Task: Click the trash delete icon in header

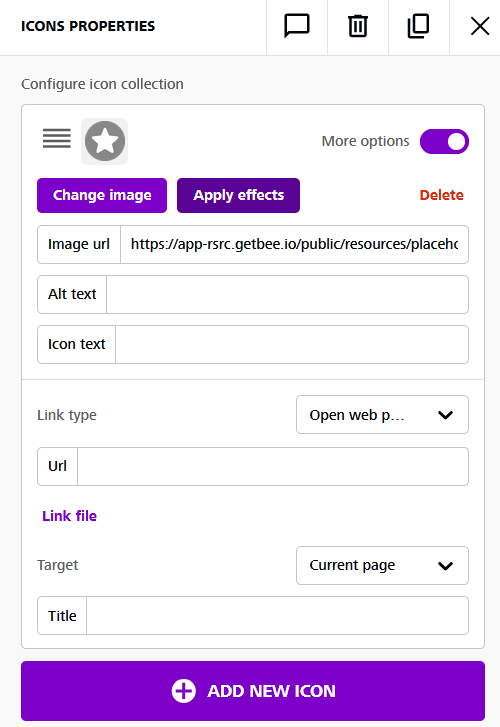Action: [358, 26]
